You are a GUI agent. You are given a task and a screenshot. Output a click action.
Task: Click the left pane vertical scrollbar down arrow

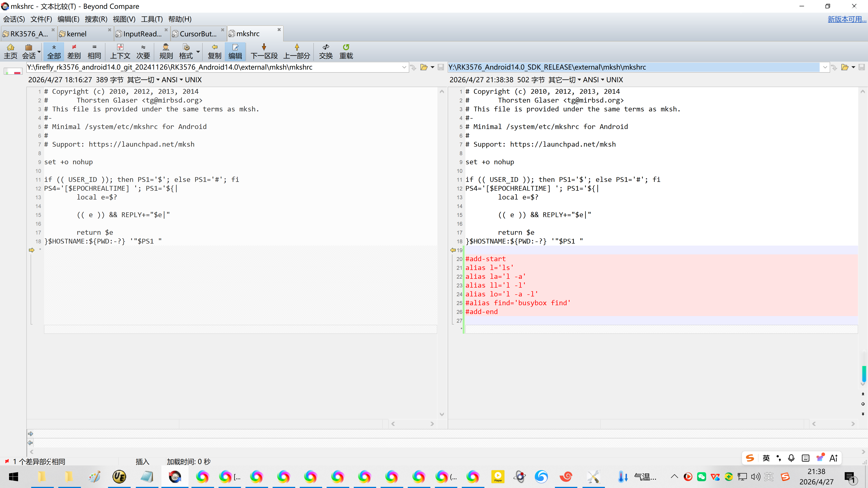(x=442, y=414)
